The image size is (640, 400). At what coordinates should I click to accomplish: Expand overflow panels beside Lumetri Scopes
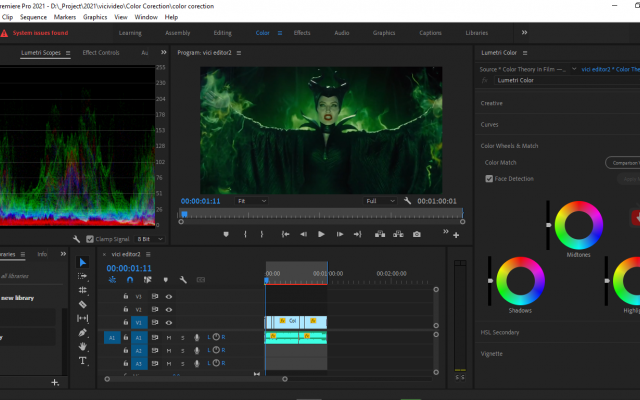point(164,52)
